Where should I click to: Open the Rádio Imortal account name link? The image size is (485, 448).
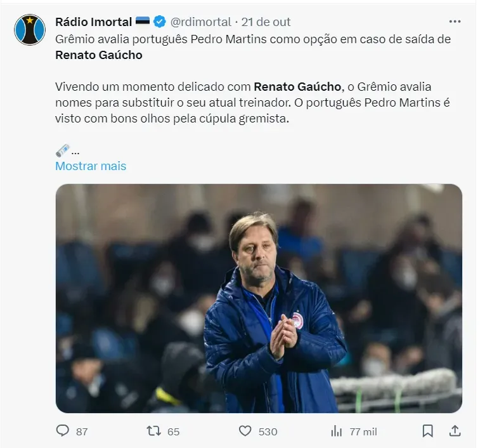click(93, 22)
